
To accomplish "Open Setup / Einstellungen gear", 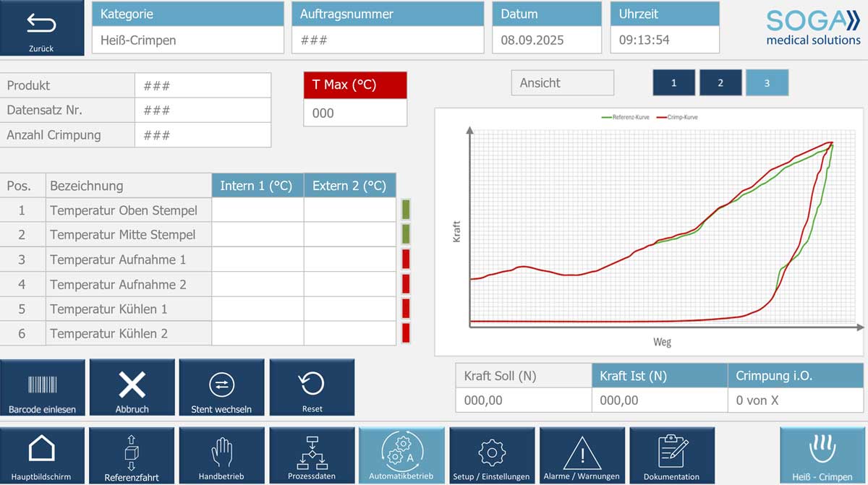I will point(491,455).
